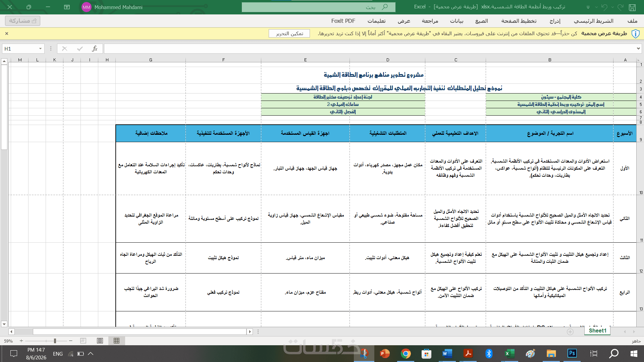Open Excel from the taskbar

[x=509, y=354]
